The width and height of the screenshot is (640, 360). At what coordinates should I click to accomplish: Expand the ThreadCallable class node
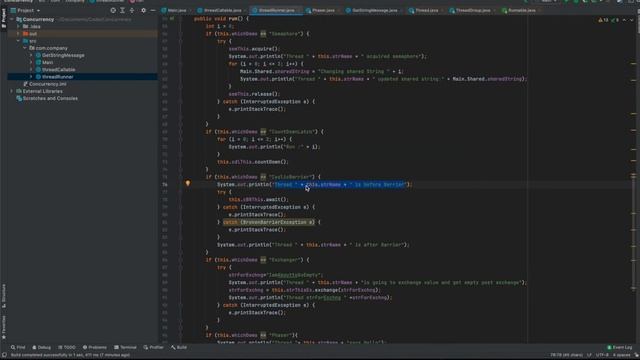(x=31, y=70)
